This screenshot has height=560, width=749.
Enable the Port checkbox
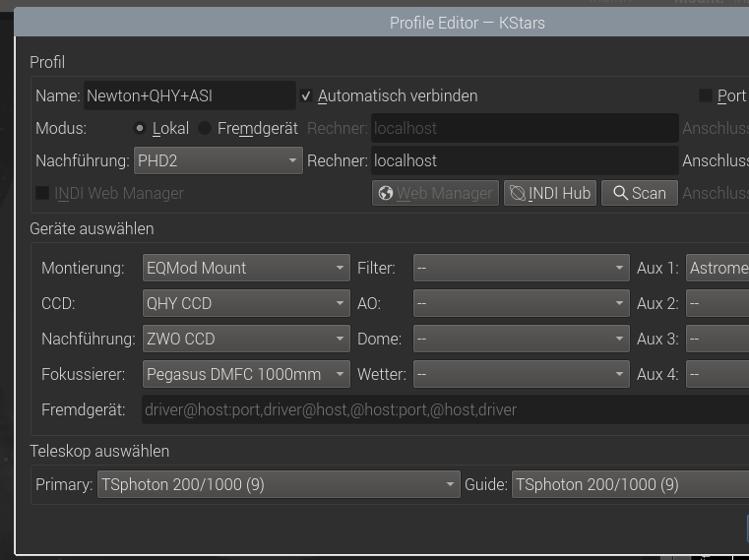[x=705, y=95]
